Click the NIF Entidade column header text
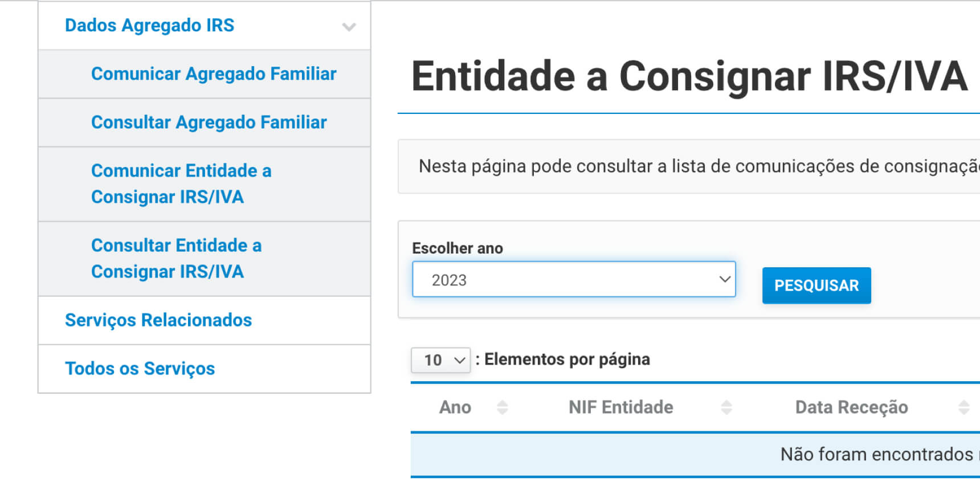The width and height of the screenshot is (980, 490). tap(620, 407)
